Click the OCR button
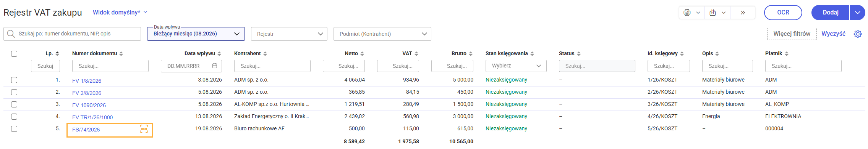This screenshot has height=149, width=868. [x=783, y=13]
